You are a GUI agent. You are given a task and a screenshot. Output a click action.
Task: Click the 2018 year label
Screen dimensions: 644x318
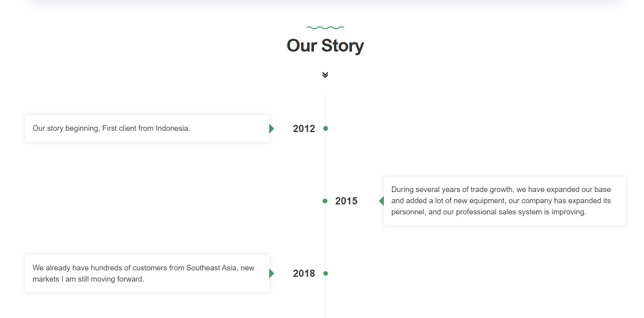[304, 273]
